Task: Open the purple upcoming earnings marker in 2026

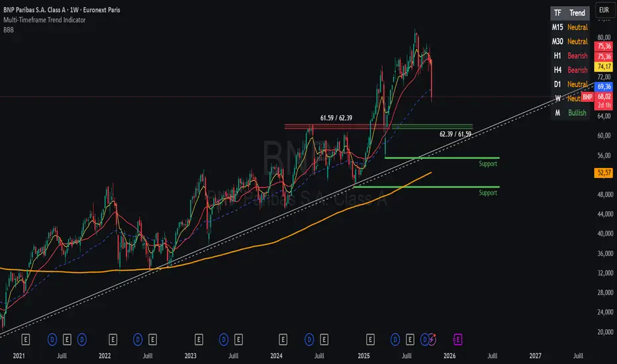Action: (x=457, y=340)
